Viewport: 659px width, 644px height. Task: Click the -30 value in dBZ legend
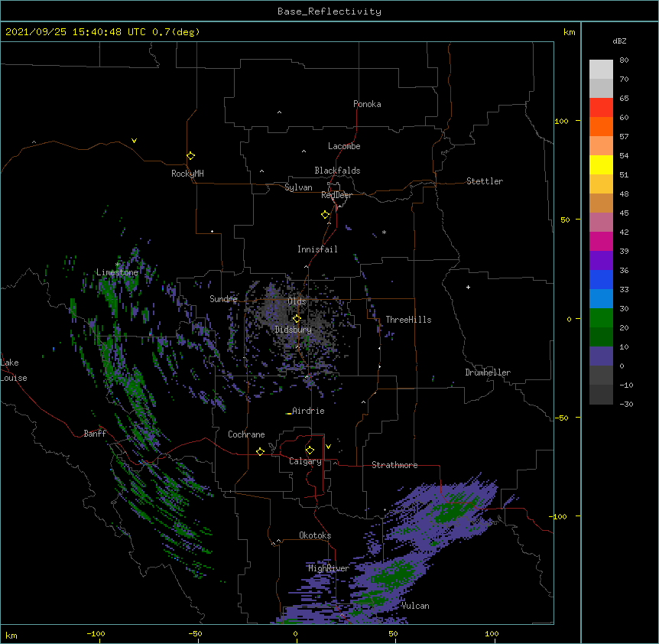point(626,404)
